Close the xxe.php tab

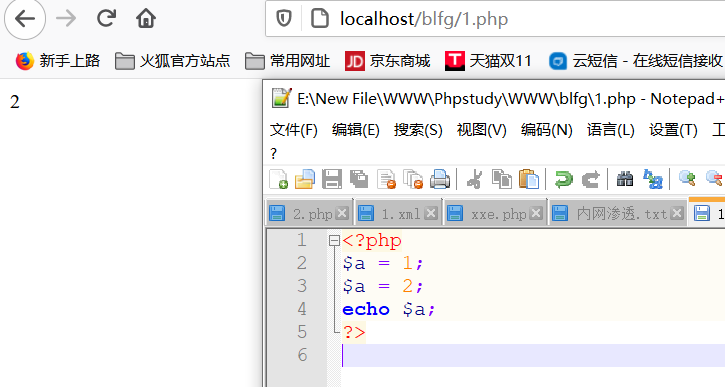(536, 213)
